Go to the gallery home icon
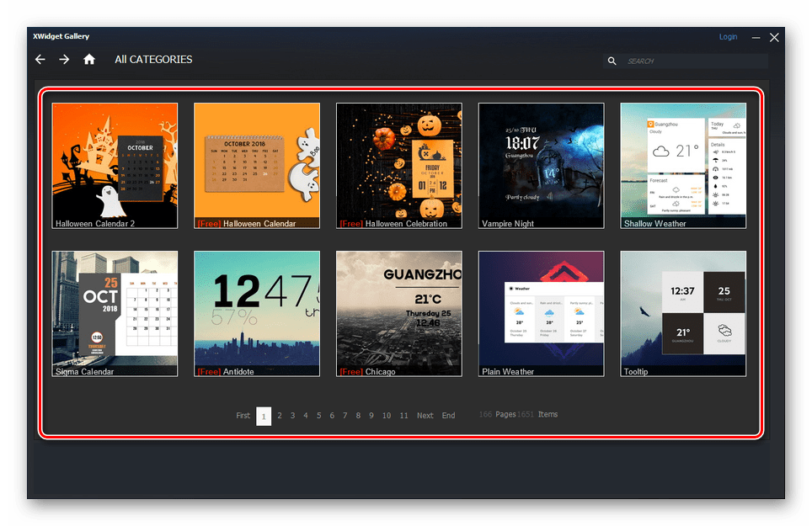The height and width of the screenshot is (526, 812). pos(89,60)
